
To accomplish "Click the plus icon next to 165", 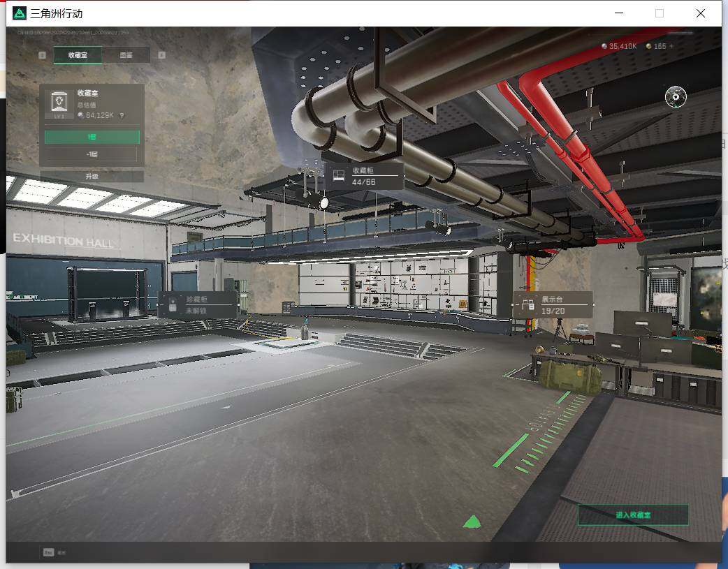I will [671, 46].
